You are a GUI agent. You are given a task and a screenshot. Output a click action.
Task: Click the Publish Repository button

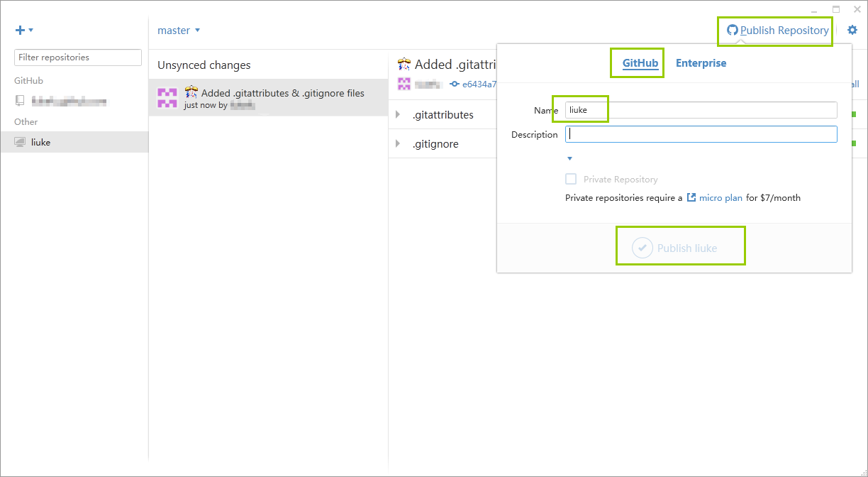click(x=778, y=31)
